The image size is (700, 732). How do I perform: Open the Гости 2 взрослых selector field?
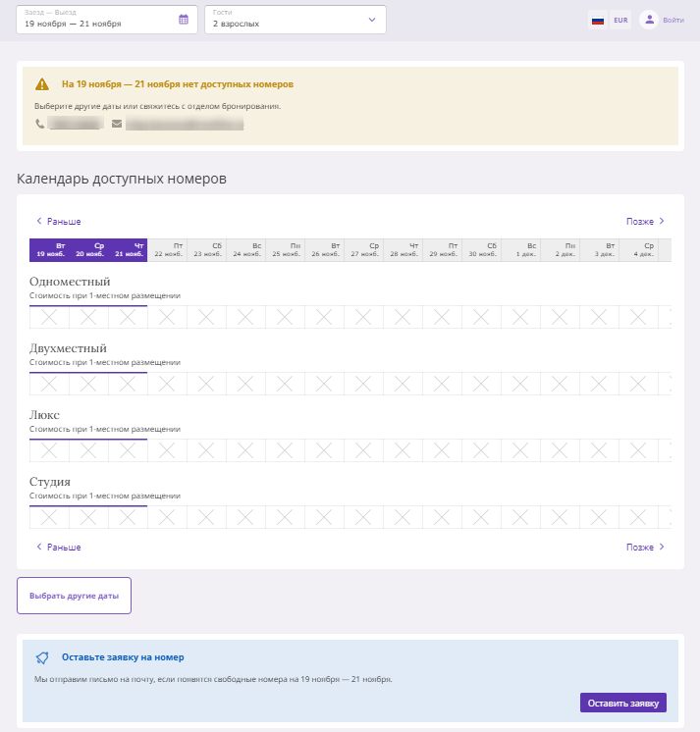(x=296, y=20)
